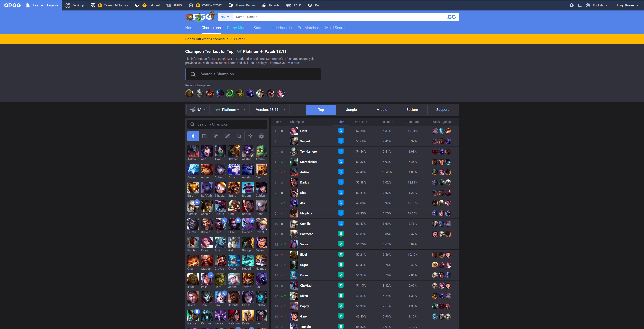Switch to Teamfight Tactics in top bar
This screenshot has width=644, height=329.
click(x=110, y=5)
